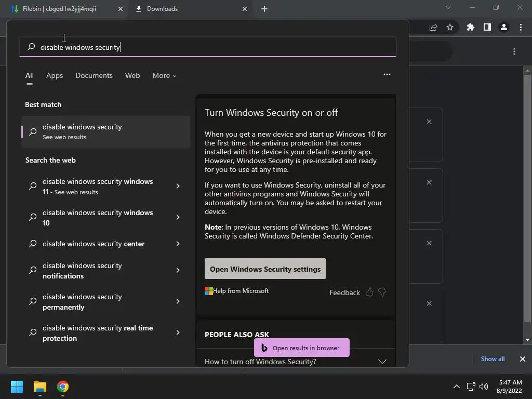Image resolution: width=532 pixels, height=399 pixels.
Task: Choose suggestion 'disable windows security windows 10'
Action: click(98, 218)
